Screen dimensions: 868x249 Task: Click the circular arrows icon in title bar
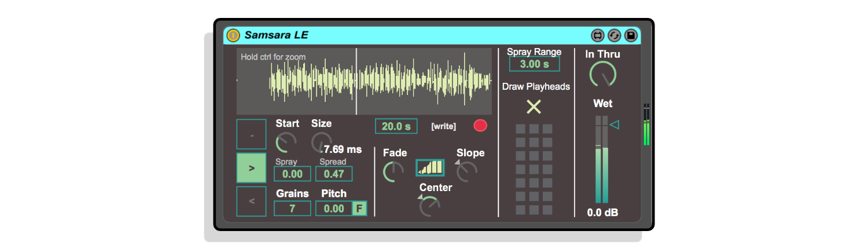click(614, 35)
